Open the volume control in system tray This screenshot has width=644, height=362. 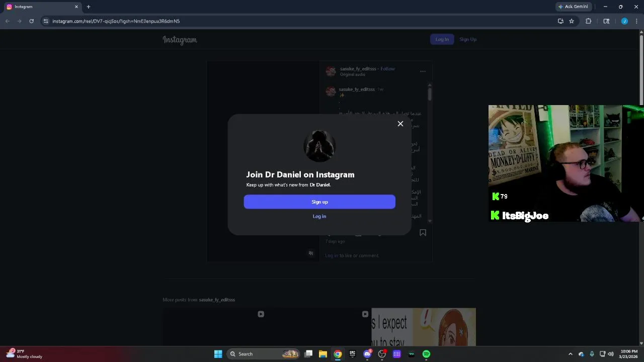click(611, 354)
